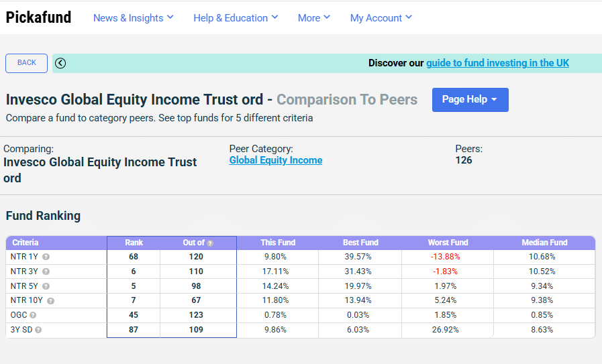Expand the Page Help dropdown
This screenshot has height=364, width=602.
point(470,100)
